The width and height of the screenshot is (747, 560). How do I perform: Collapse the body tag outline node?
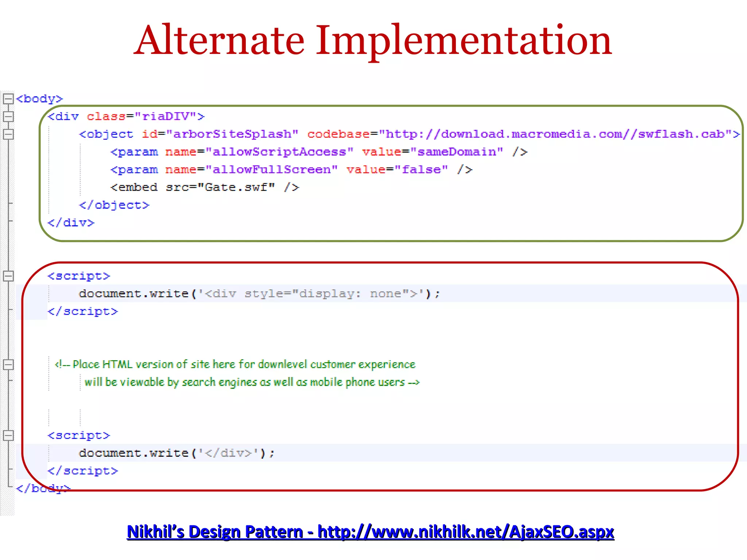pyautogui.click(x=8, y=99)
